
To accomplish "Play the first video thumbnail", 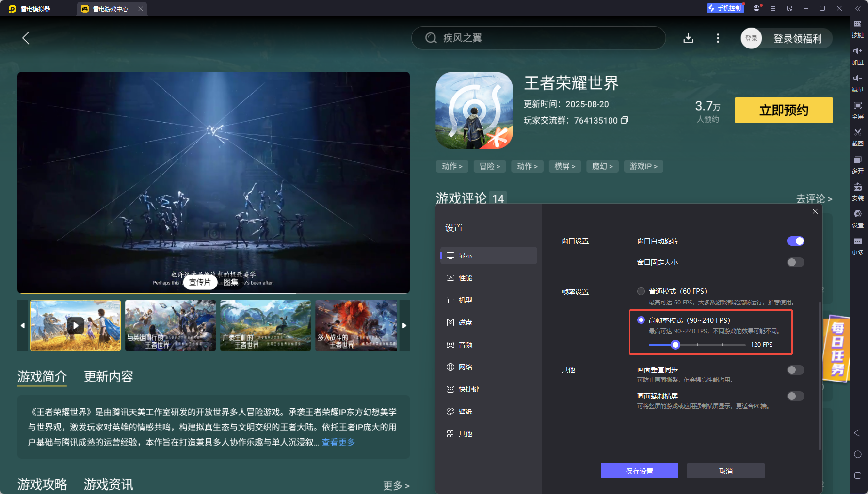I will [x=75, y=325].
